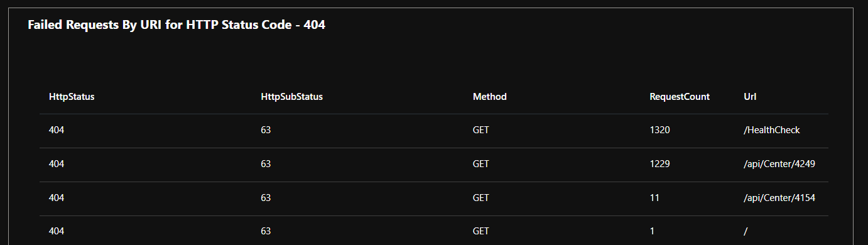Select the /HealthCheck URL cell
The width and height of the screenshot is (868, 245).
[771, 130]
